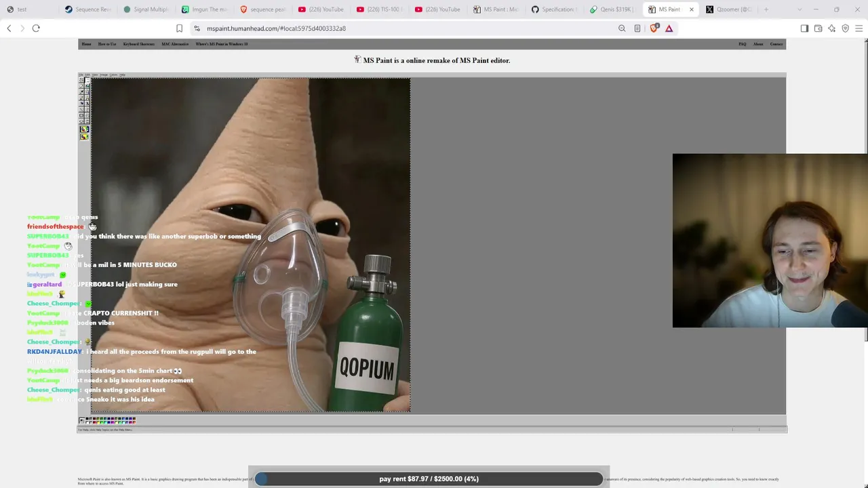View site information icon beside the URL
This screenshot has height=488, width=868.
click(197, 28)
